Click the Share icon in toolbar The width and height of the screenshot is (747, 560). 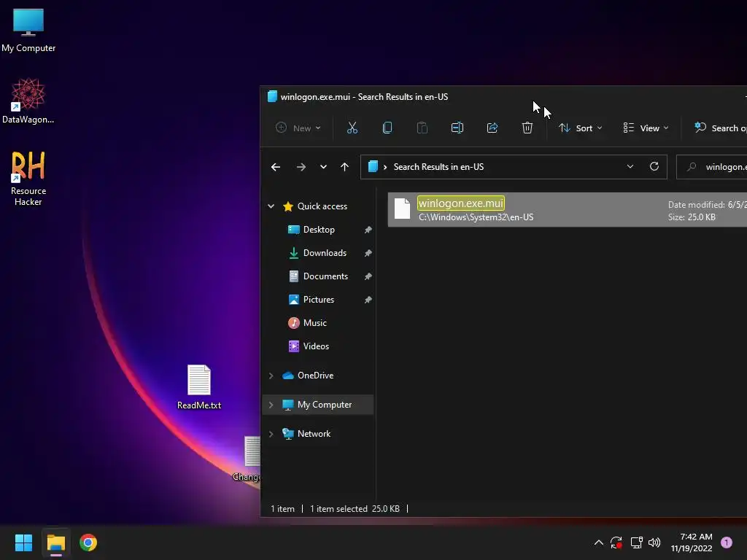click(492, 128)
